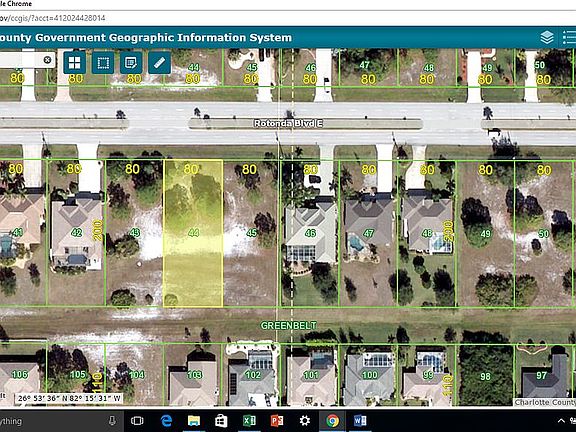Activate the rectangle selection tool
This screenshot has height=432, width=576.
(103, 63)
